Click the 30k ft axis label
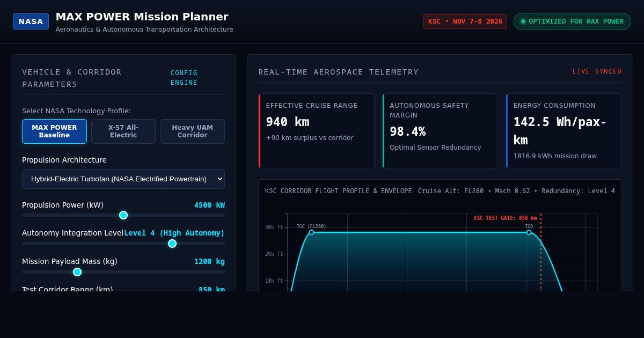The width and height of the screenshot is (644, 338). 274,227
